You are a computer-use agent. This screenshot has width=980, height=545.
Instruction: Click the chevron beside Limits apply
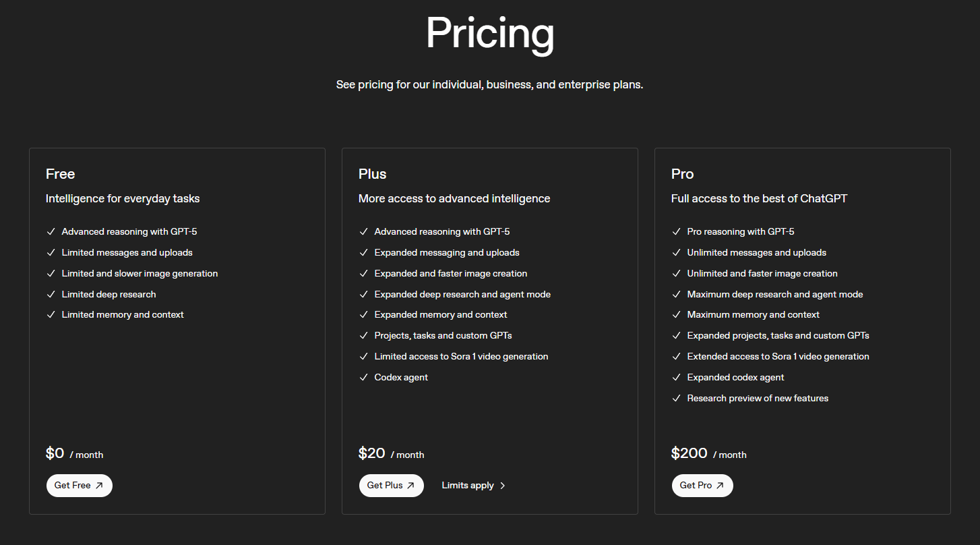click(x=503, y=486)
